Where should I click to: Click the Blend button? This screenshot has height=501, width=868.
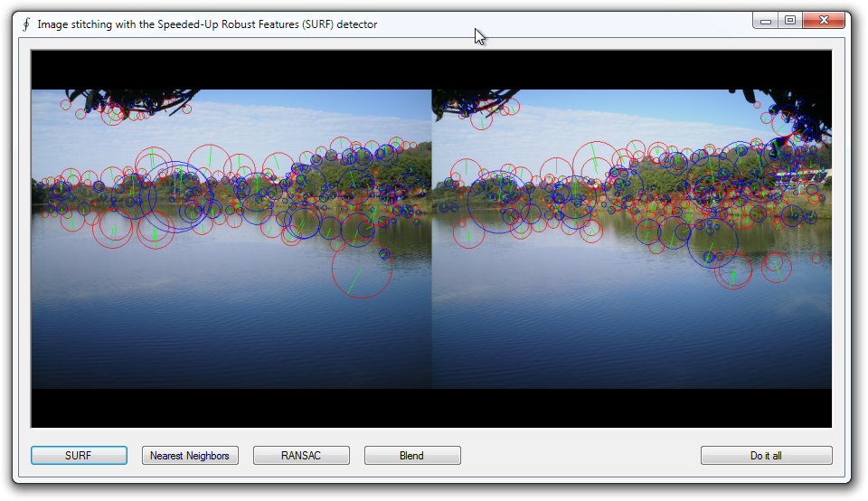(x=412, y=456)
